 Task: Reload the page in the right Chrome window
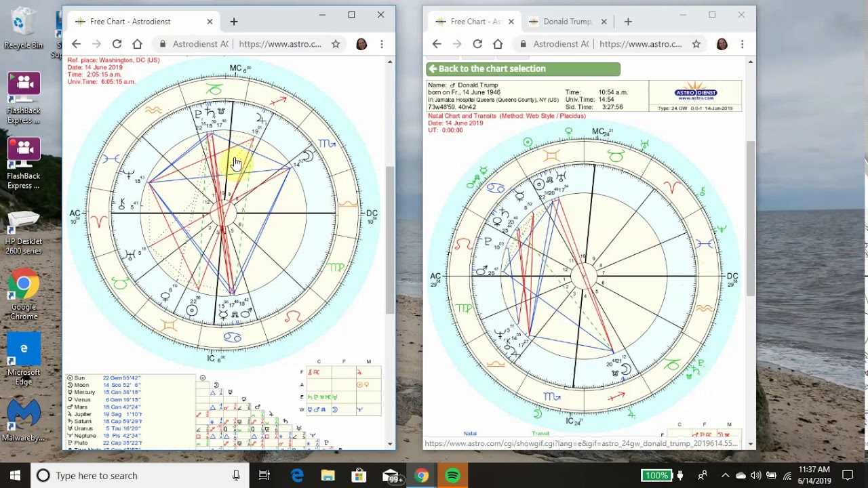pyautogui.click(x=477, y=44)
